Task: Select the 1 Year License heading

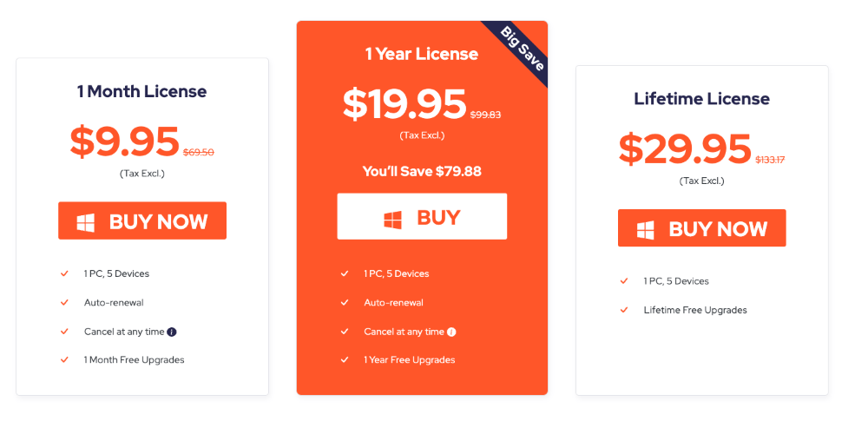Action: point(421,54)
